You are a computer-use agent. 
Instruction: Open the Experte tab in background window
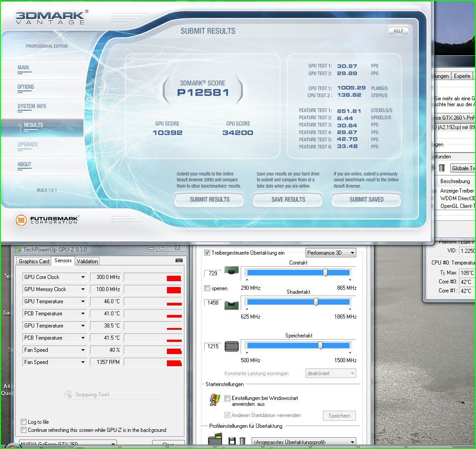coord(462,76)
